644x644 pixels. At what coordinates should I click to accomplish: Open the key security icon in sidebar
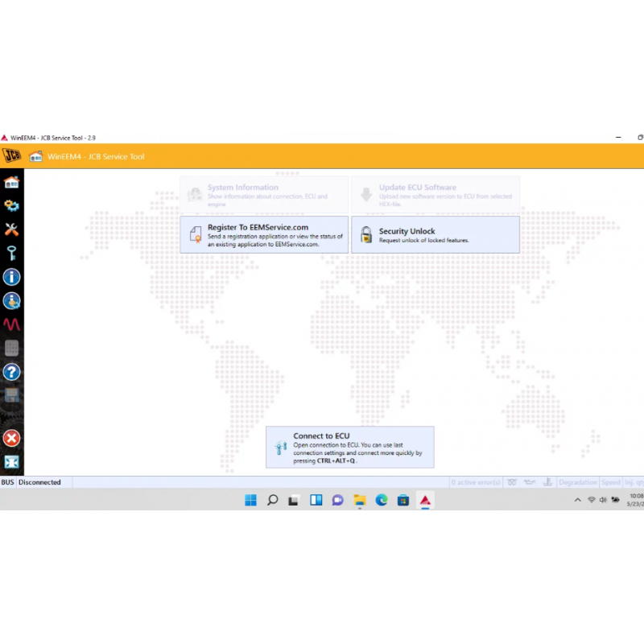[11, 253]
